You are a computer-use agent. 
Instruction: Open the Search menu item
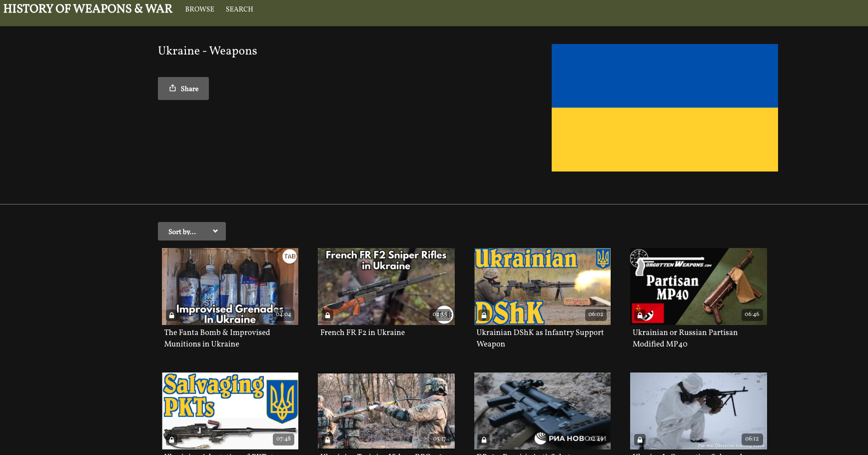click(239, 9)
